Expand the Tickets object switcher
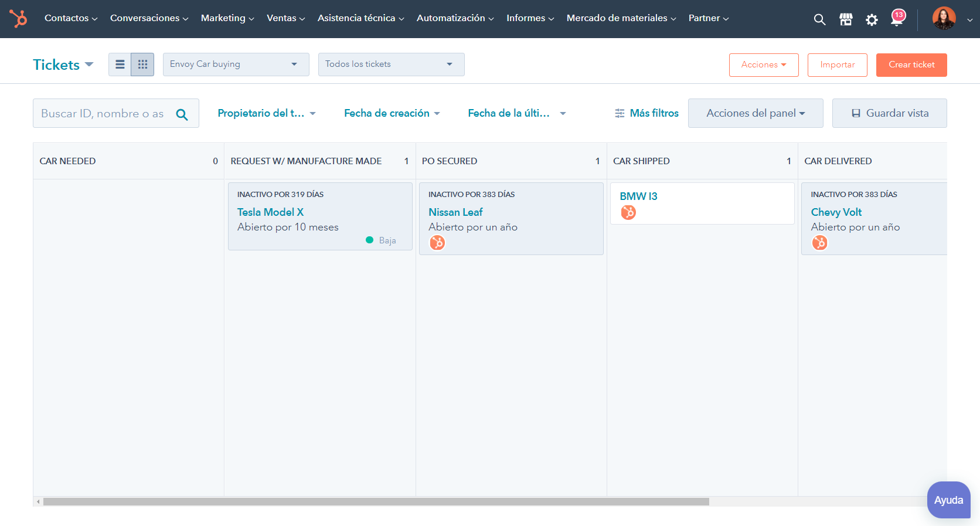This screenshot has width=980, height=526. 63,65
